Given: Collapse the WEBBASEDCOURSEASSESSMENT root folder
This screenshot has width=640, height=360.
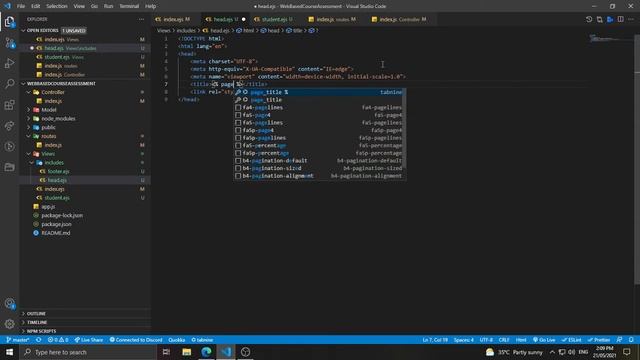Looking at the screenshot, I should tap(23, 83).
